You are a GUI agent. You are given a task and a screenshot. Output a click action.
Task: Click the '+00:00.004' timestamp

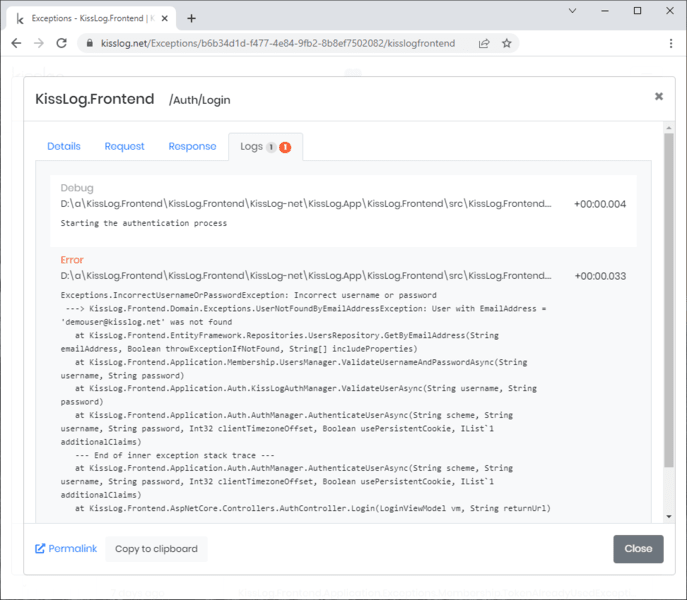pyautogui.click(x=600, y=204)
